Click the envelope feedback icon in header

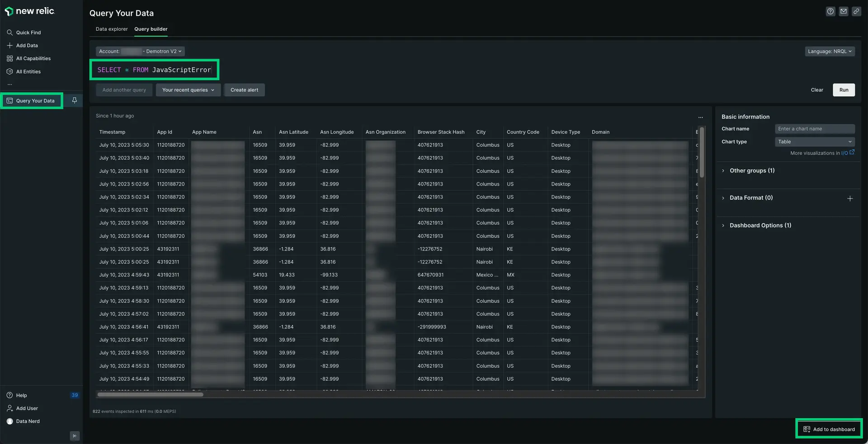844,12
